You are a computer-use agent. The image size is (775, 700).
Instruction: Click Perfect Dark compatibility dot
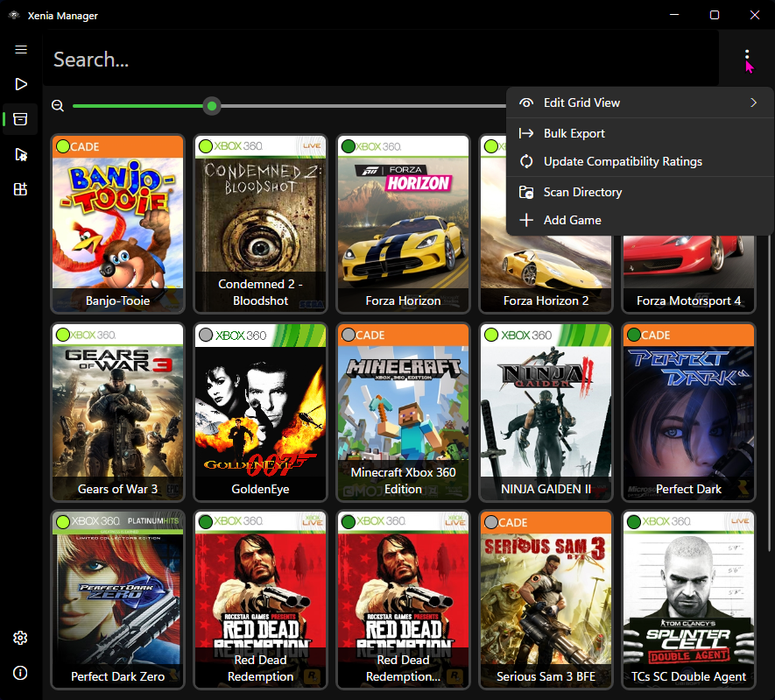[x=634, y=335]
